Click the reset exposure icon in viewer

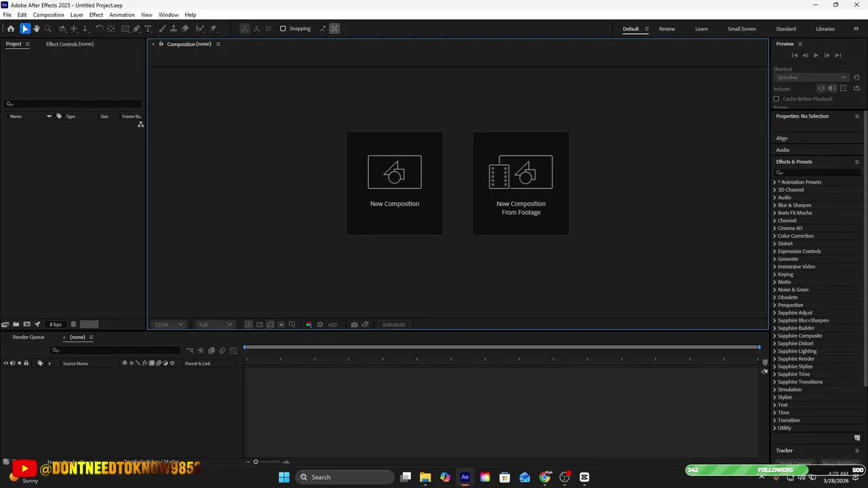320,325
